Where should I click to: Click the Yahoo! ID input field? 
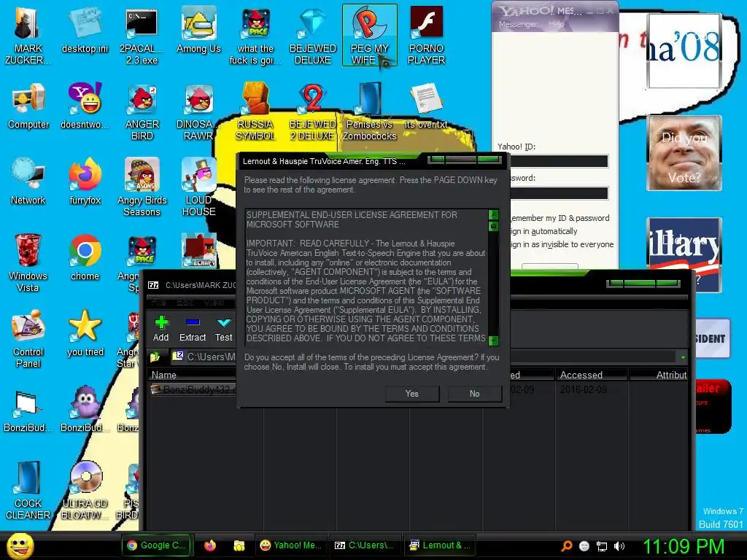(559, 161)
